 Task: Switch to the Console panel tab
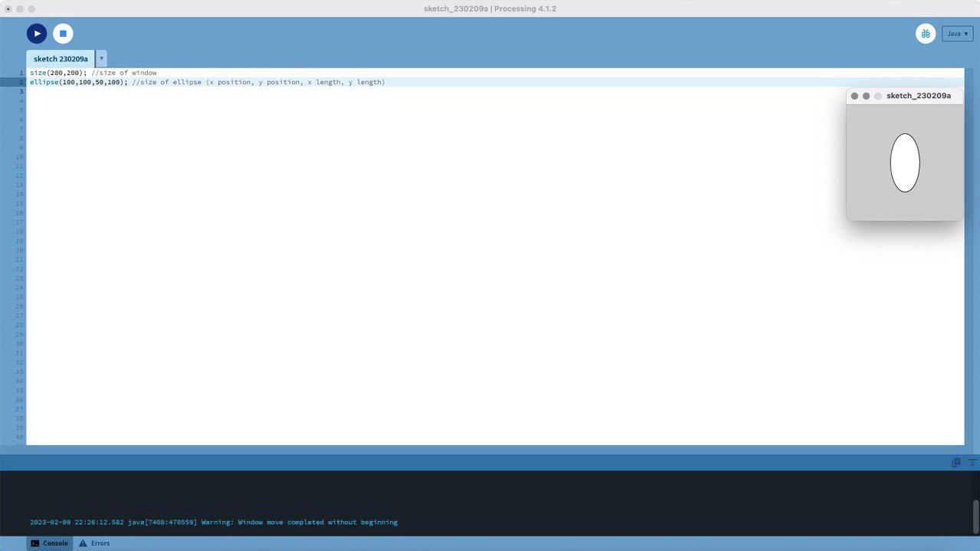[x=49, y=543]
